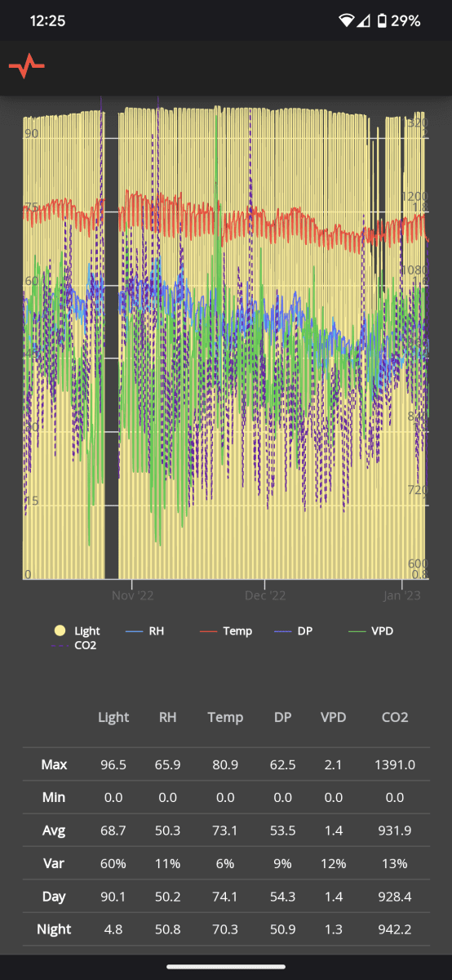The height and width of the screenshot is (980, 452).
Task: Select the CO2 column header
Action: [x=395, y=717]
